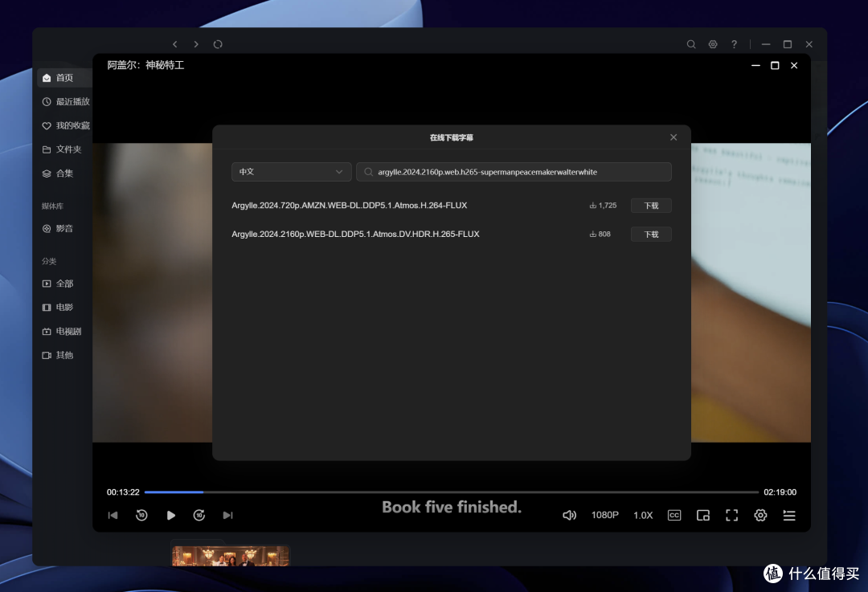Open the playlist icon
Screen dimensions: 868x592
click(x=789, y=515)
